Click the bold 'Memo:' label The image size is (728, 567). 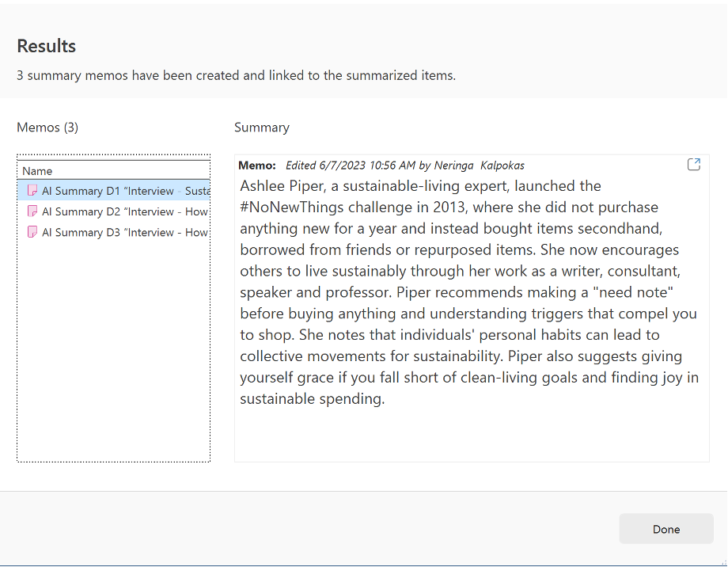click(257, 166)
